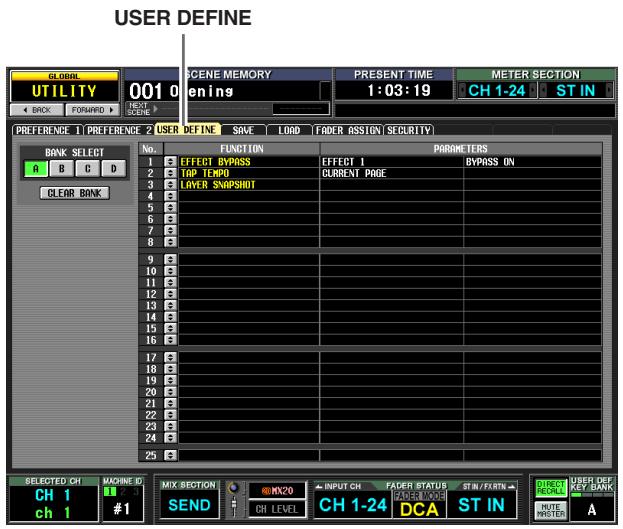
Task: Select machine ID 1 indicator
Action: click(110, 492)
